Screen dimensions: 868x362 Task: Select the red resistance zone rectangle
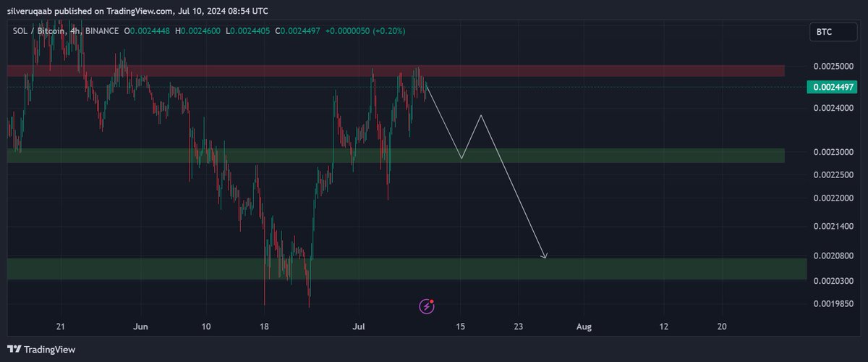click(396, 70)
